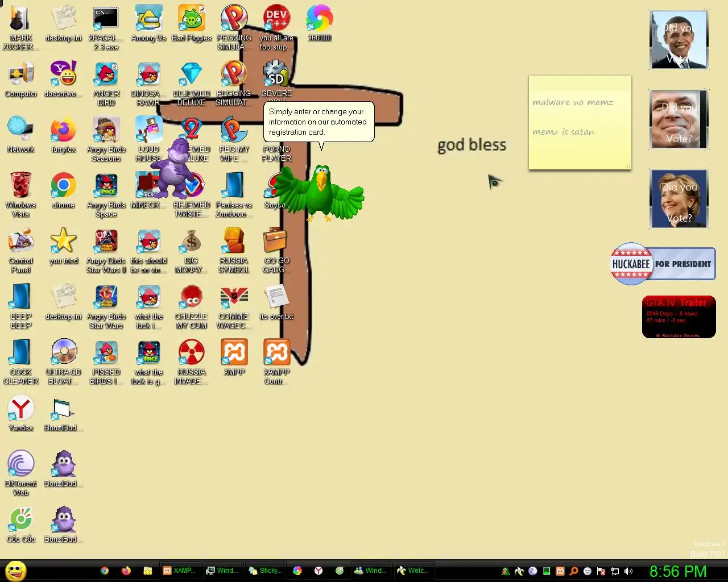Open the Dev-C++ icon labeled 'you all are too stup...'
Screen dimensions: 728x582
(x=276, y=27)
